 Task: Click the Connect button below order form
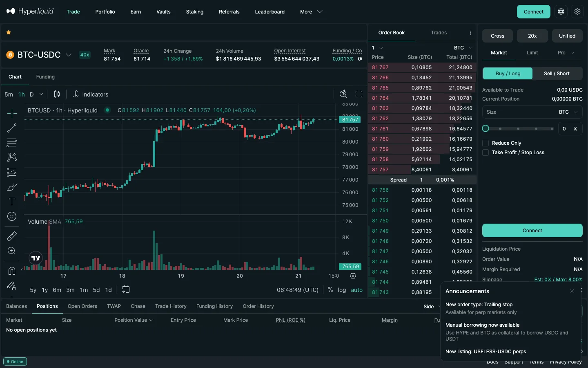[532, 231]
